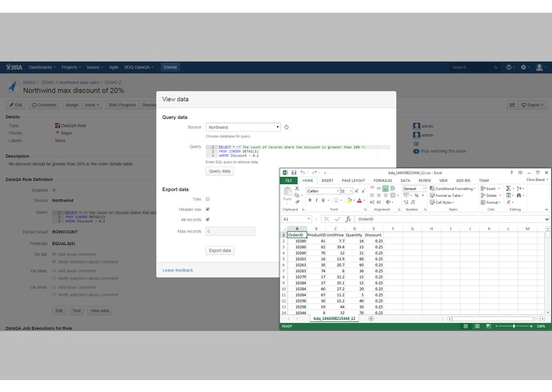Screen dimensions: 552x392
Task: Toggle the Enabled checkbox in the Rule Definition
Action: 54,190
